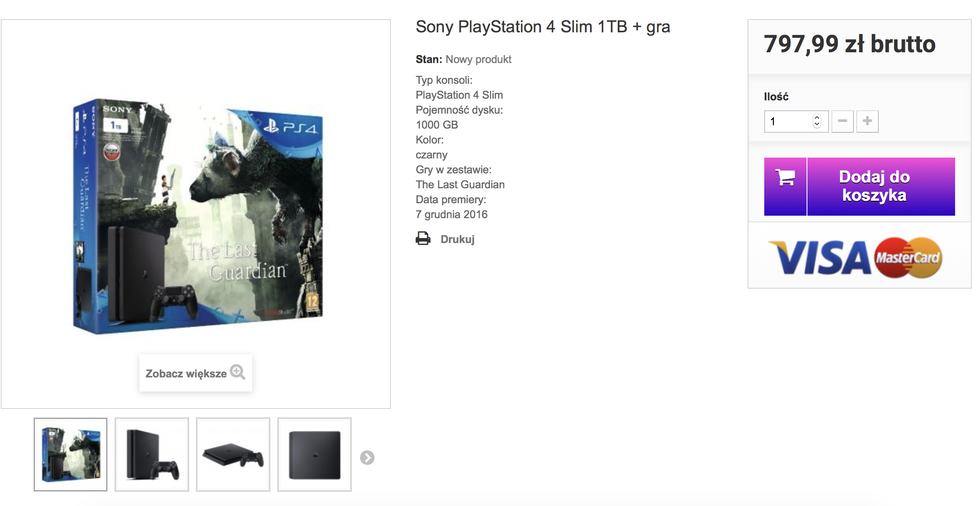The height and width of the screenshot is (506, 980).
Task: Click the 797,99 zł brutto price
Action: (850, 44)
